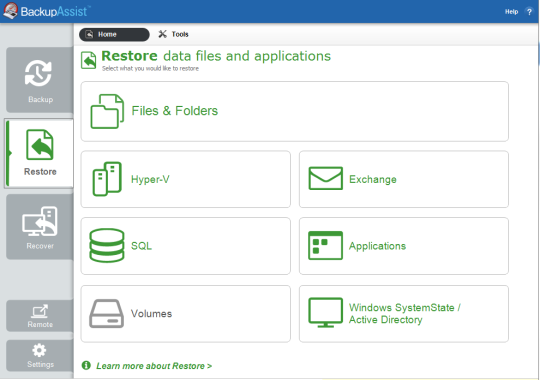Click the Tools wrench icon
Screen dimensions: 540x380
(x=163, y=34)
